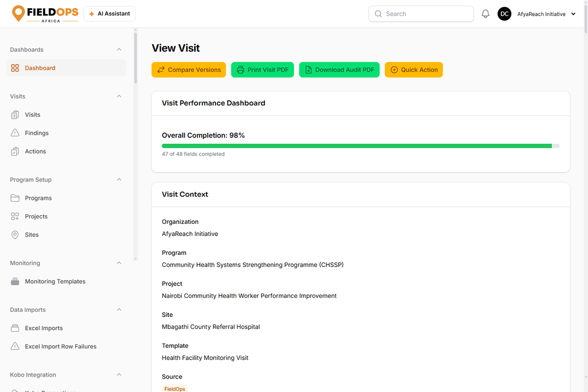The image size is (588, 392).
Task: Click the Quick Action button
Action: [x=414, y=70]
